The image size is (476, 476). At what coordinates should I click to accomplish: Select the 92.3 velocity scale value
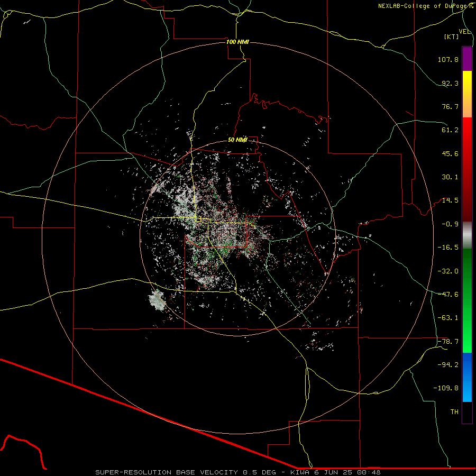tap(450, 83)
